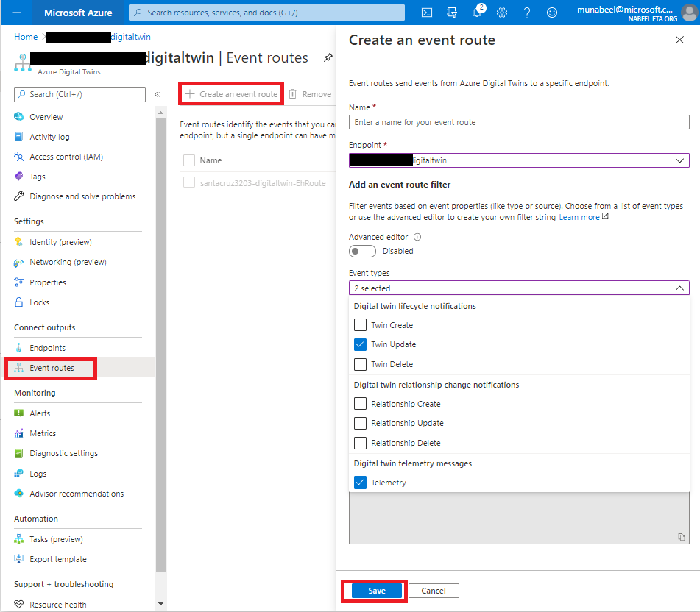Click the Locks padlock icon
Viewport: 700px width, 612px height.
click(x=18, y=302)
